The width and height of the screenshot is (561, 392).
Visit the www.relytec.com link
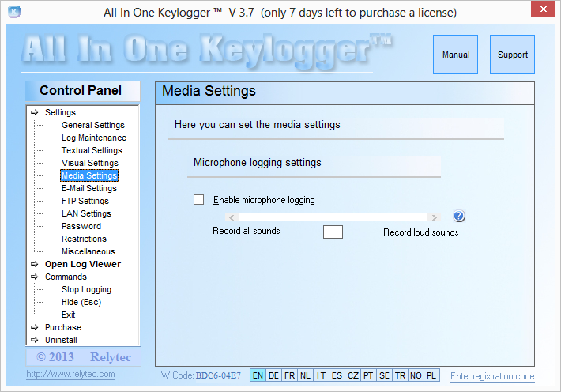click(x=70, y=374)
